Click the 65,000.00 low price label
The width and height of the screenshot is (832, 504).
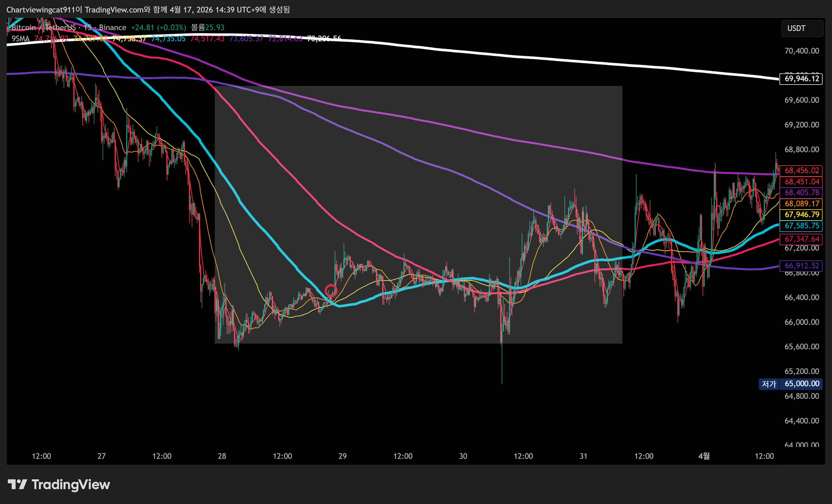coord(801,384)
